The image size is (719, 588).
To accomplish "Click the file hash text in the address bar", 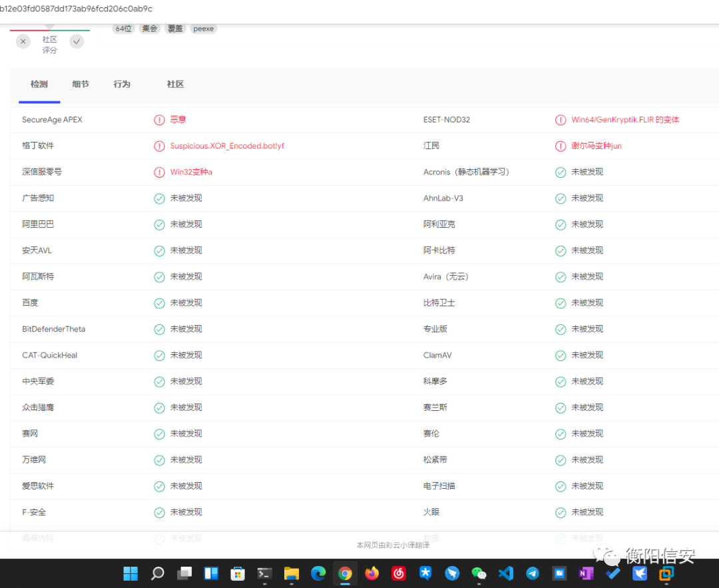I will click(x=76, y=9).
